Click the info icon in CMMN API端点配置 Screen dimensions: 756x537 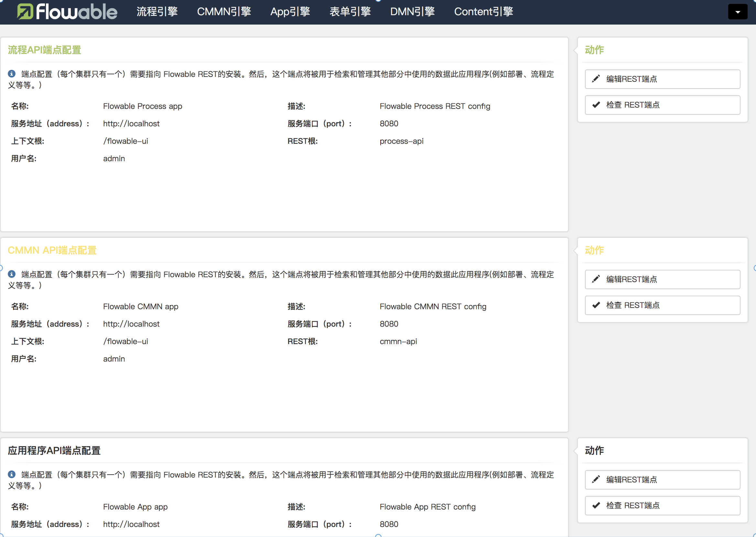click(12, 274)
